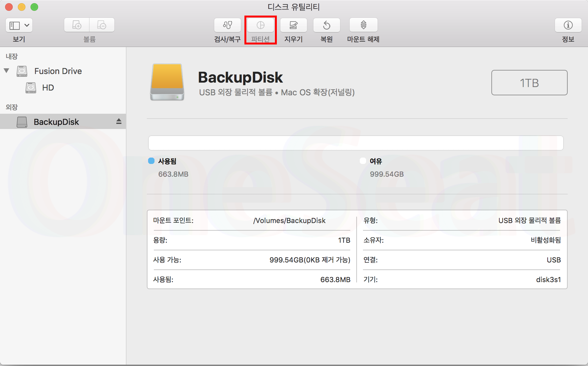The image size is (588, 366).
Task: Click the connection value USB
Action: (x=554, y=260)
